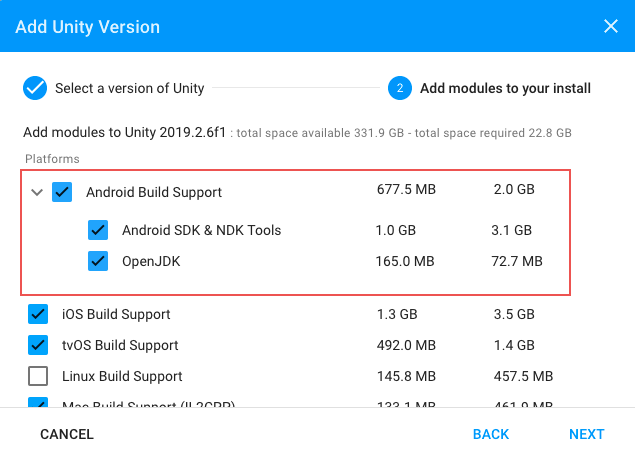Viewport: 635px width, 472px height.
Task: Click the completed step one checkmark icon
Action: [35, 88]
